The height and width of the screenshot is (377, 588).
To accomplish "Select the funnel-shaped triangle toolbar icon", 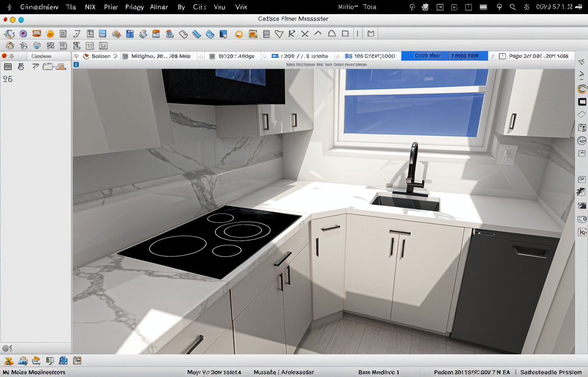I will [x=279, y=34].
